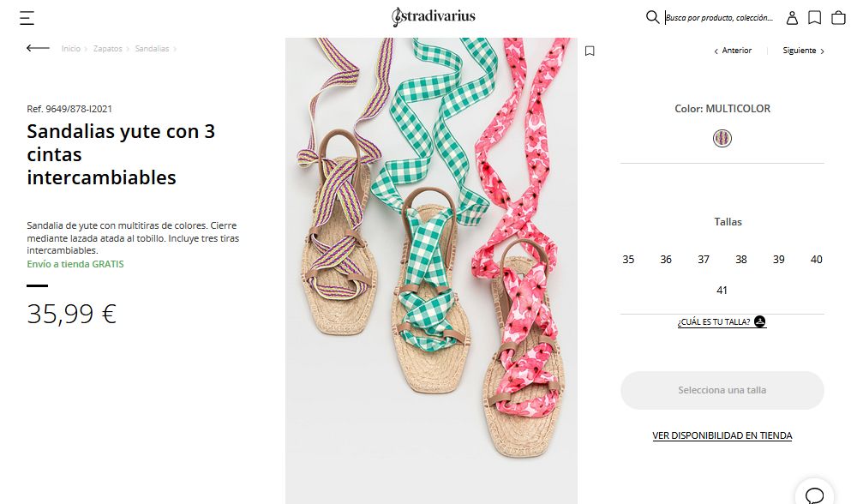Viewport: 851px width, 504px height.
Task: Click the back arrow icon
Action: point(38,49)
